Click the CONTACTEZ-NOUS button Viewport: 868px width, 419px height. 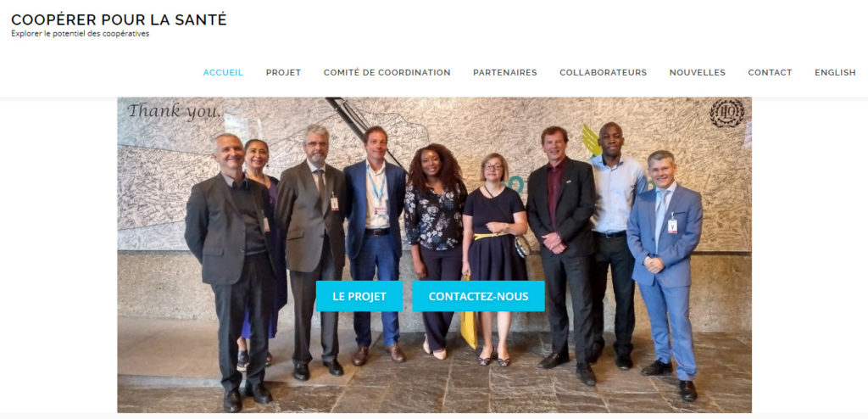tap(478, 296)
